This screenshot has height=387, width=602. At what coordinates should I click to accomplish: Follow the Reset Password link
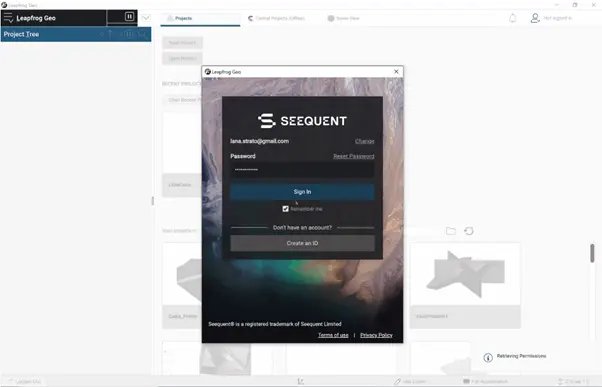[x=354, y=156]
